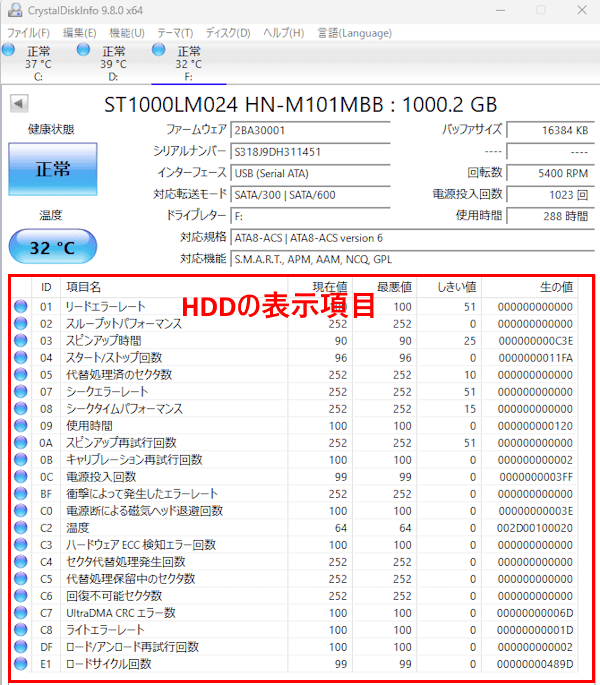Open the ファイル(F) menu

coord(28,33)
